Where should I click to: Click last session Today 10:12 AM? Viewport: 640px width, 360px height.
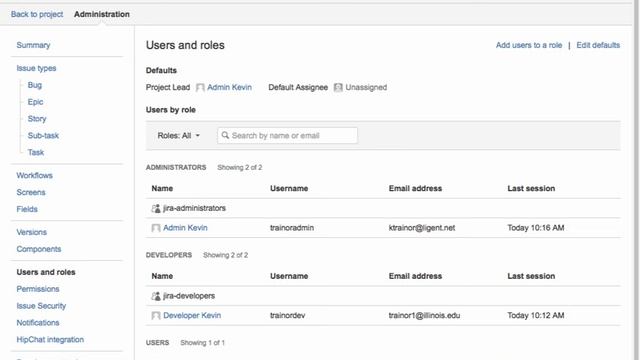pyautogui.click(x=536, y=316)
